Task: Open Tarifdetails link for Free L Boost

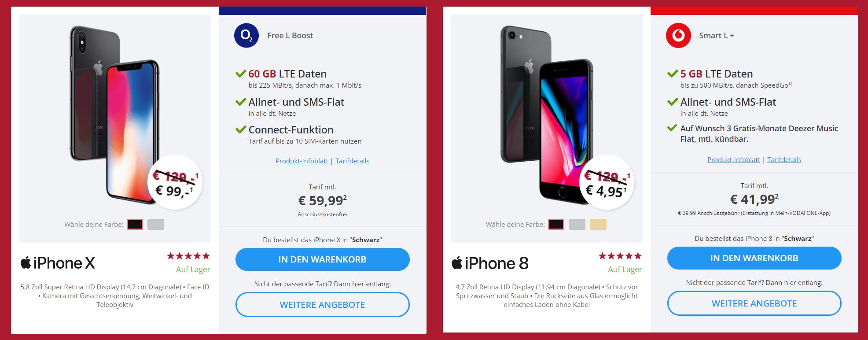Action: point(353,161)
